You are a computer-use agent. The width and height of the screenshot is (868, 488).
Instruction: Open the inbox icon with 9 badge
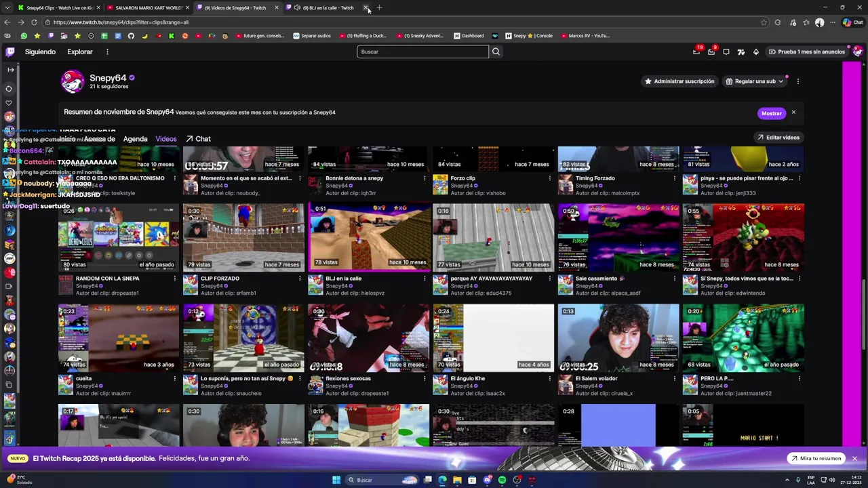click(x=711, y=52)
